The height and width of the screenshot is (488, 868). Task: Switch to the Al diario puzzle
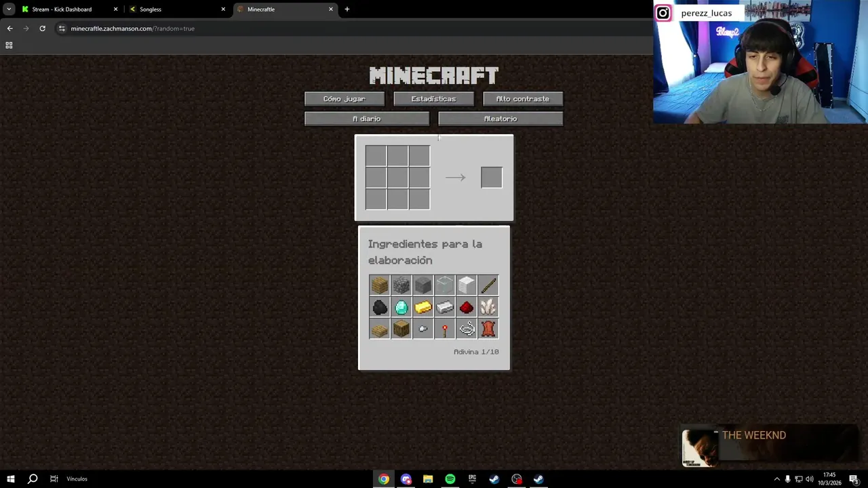(367, 119)
